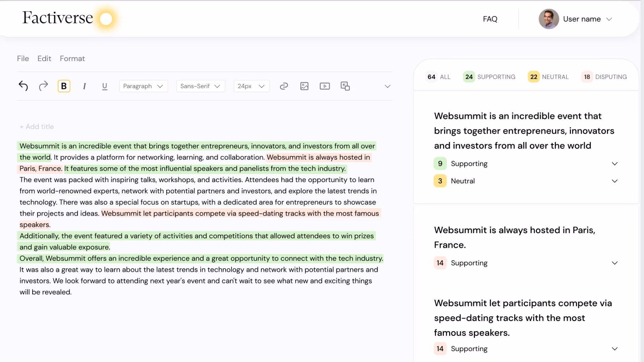Toggle bold formatting button
Image resolution: width=644 pixels, height=362 pixels.
pyautogui.click(x=64, y=86)
